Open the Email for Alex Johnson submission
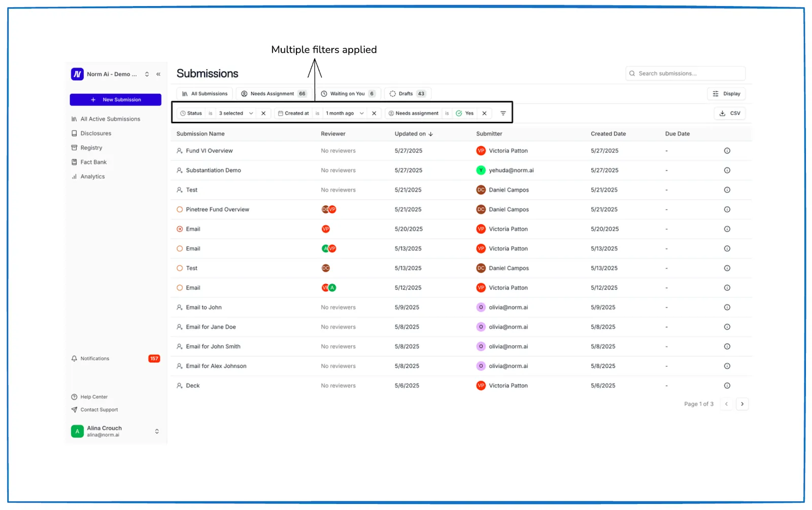 pyautogui.click(x=216, y=366)
